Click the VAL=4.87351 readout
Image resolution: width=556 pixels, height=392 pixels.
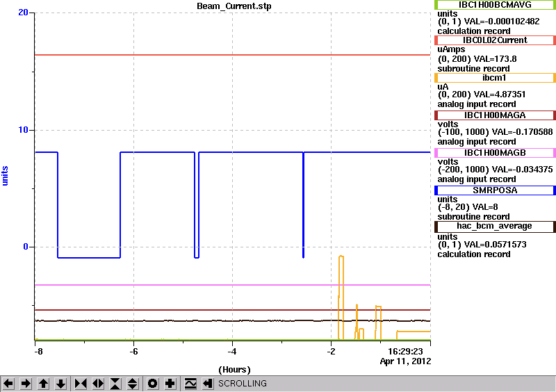pos(500,95)
